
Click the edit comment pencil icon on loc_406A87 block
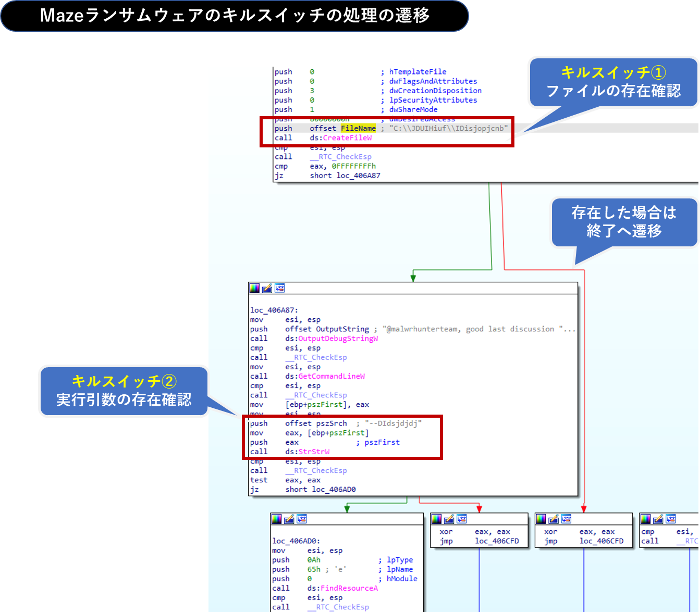tap(267, 288)
